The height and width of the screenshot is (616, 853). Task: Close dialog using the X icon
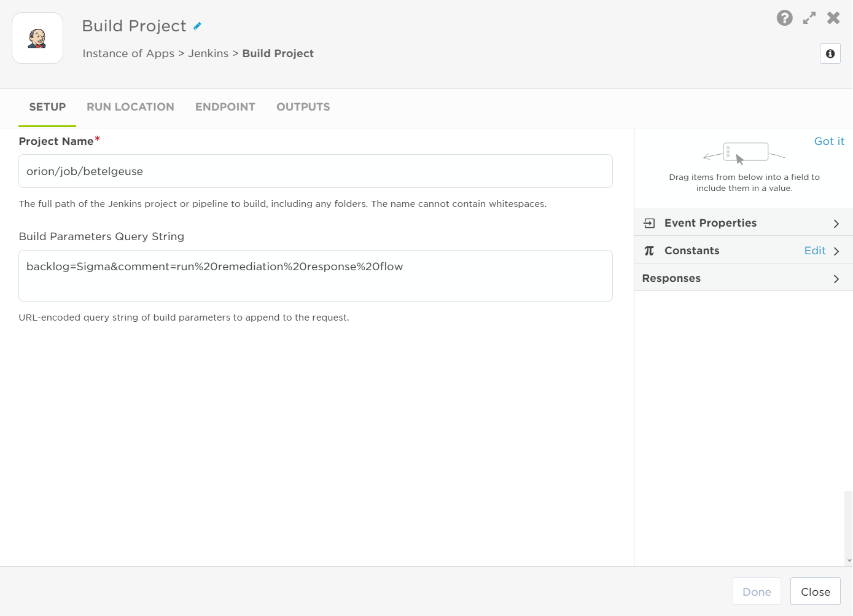pyautogui.click(x=833, y=18)
